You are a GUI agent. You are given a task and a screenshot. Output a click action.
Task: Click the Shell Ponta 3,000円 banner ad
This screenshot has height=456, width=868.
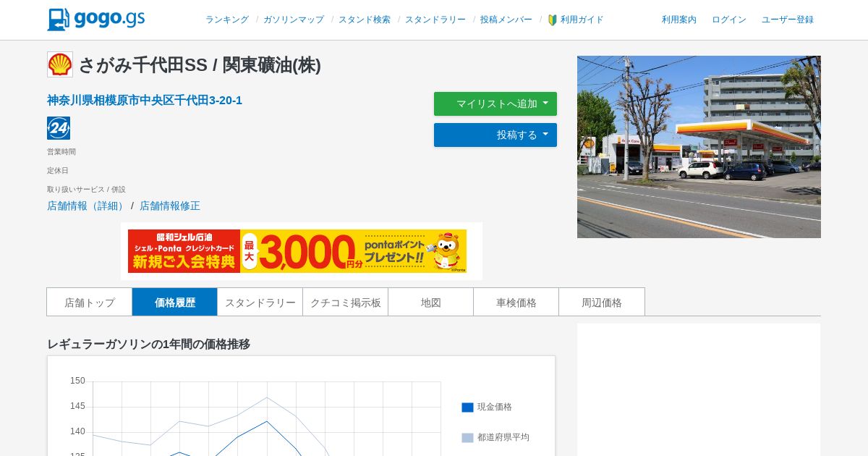(x=297, y=251)
